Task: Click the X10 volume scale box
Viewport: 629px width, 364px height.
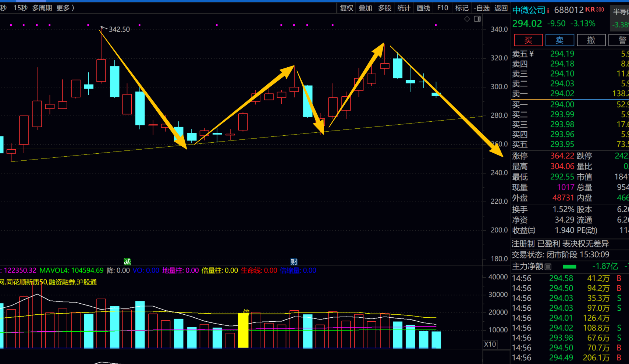Action: [x=490, y=344]
